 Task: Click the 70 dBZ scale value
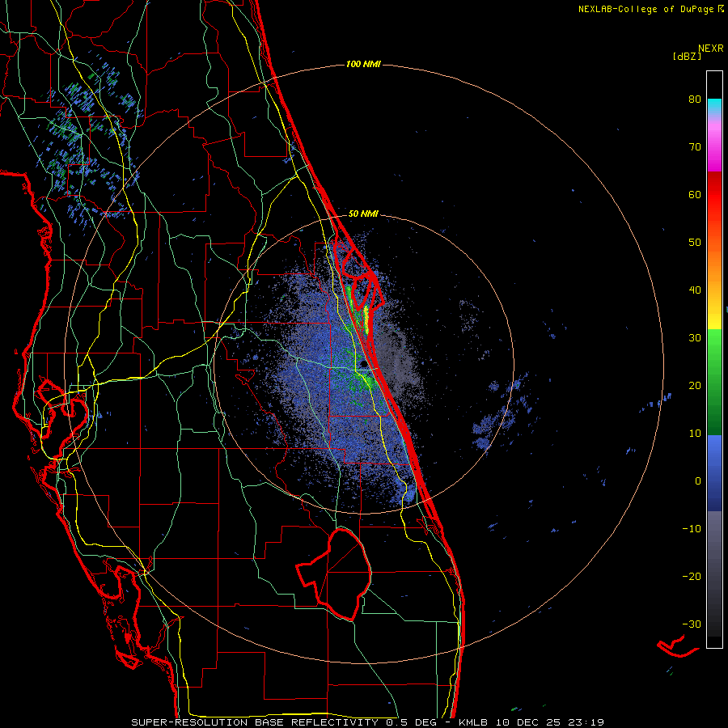click(695, 147)
